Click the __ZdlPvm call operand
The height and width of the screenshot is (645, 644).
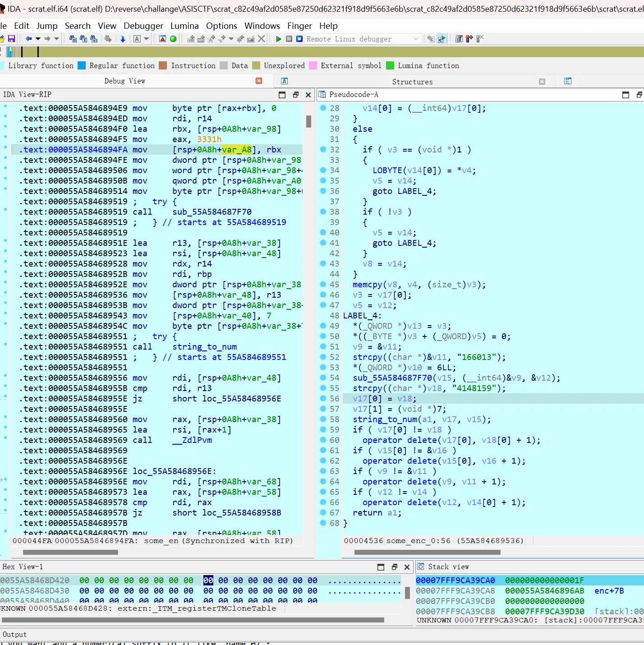click(192, 440)
